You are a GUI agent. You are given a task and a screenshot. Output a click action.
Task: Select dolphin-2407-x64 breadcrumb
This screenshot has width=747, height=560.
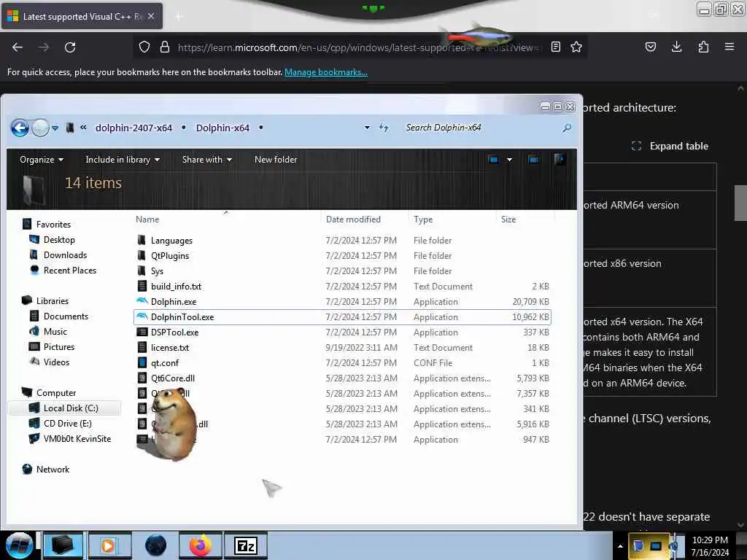[133, 128]
